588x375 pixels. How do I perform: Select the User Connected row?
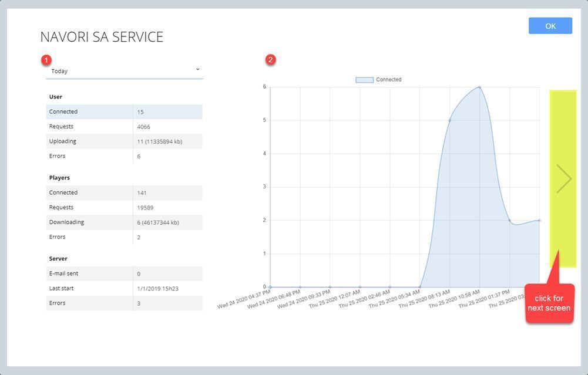coord(124,112)
